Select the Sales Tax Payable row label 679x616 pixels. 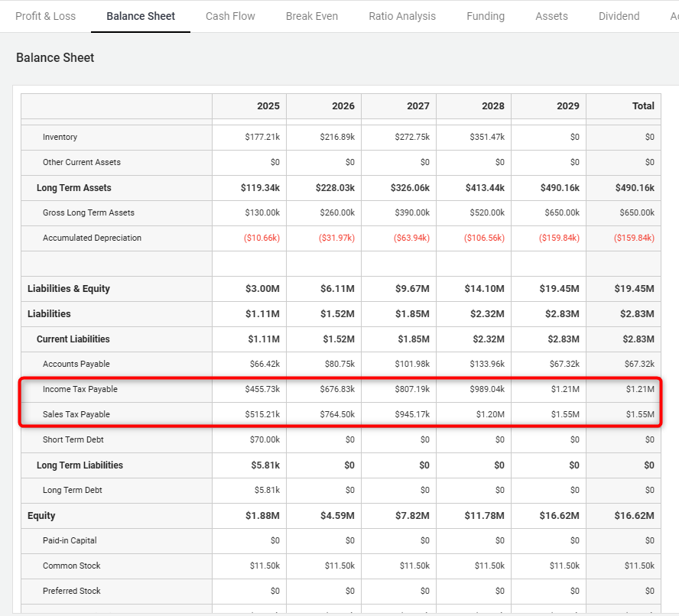76,415
